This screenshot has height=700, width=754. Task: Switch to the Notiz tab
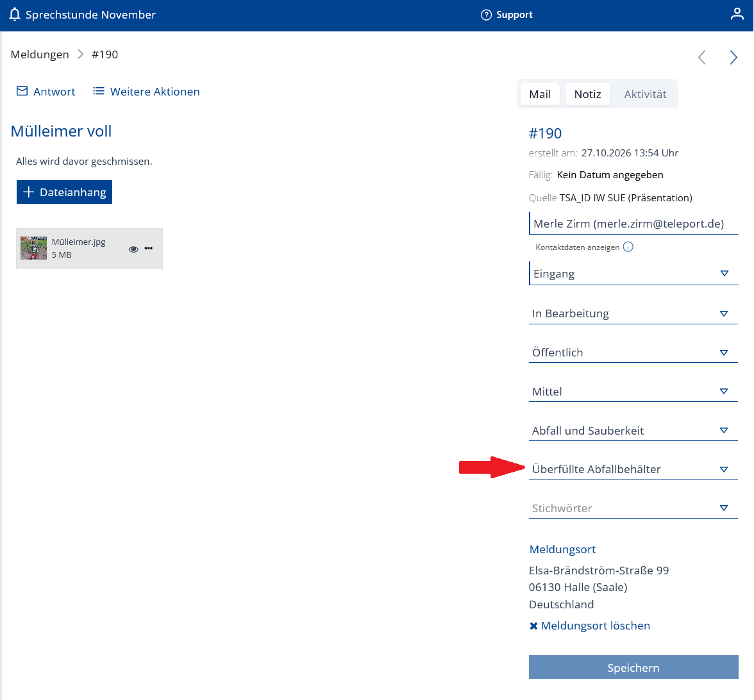587,94
